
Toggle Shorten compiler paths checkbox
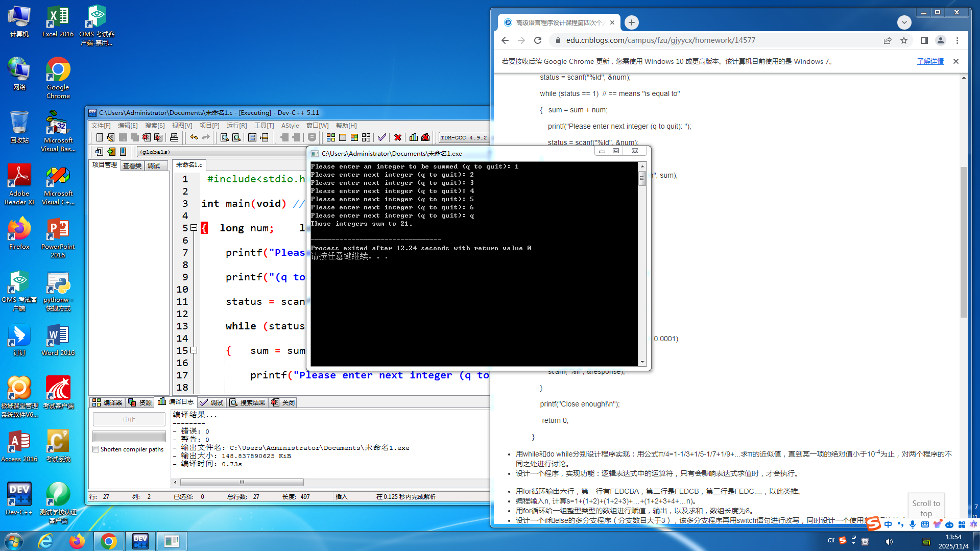(x=95, y=449)
